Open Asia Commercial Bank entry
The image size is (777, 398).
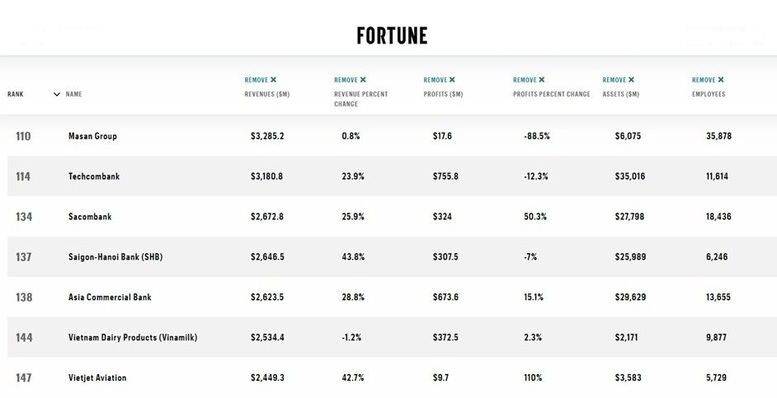[x=110, y=297]
